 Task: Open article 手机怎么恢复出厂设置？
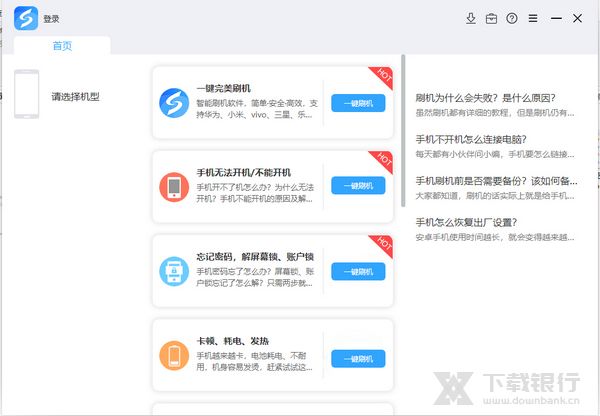480,221
